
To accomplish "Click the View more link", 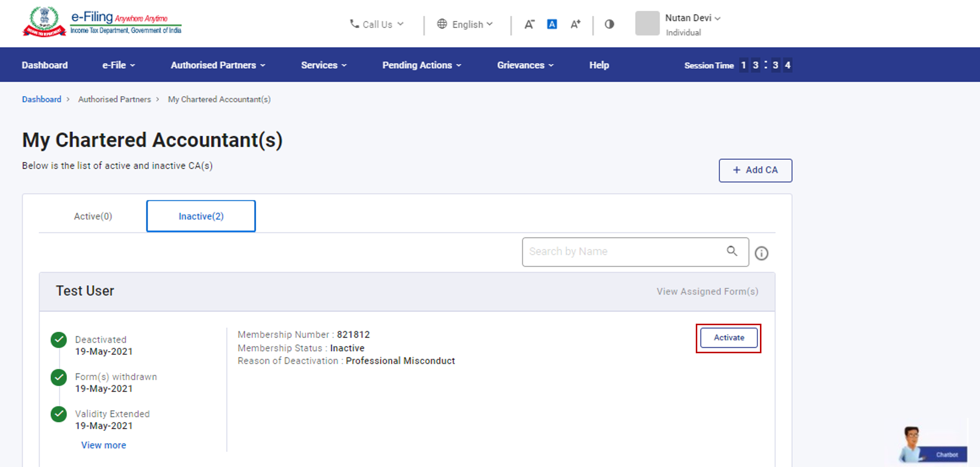I will [104, 445].
